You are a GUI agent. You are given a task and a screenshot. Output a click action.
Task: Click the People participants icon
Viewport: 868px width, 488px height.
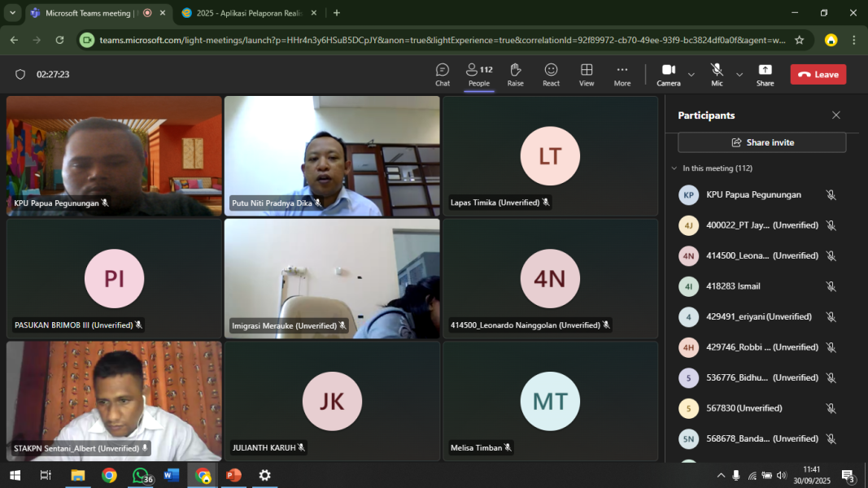478,74
